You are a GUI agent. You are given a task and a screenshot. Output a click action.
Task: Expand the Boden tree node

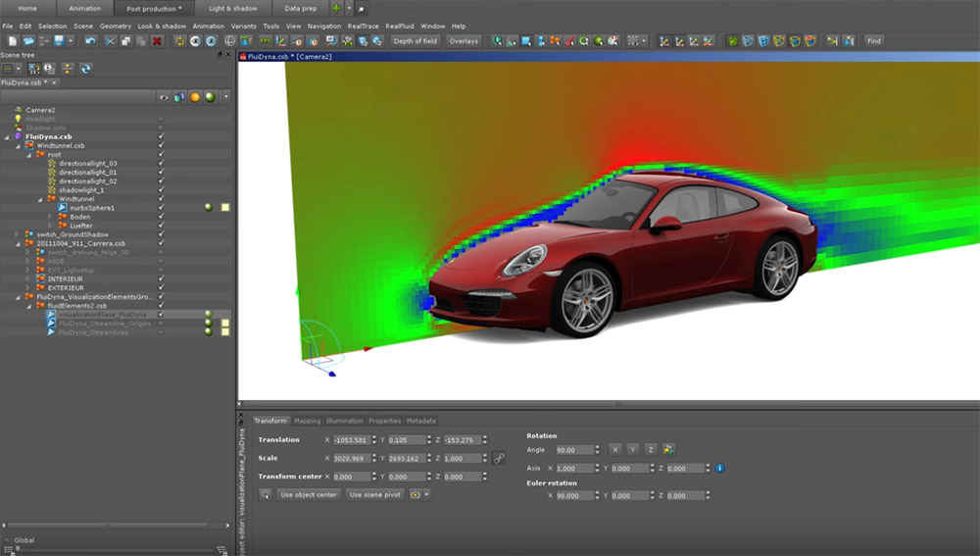51,217
